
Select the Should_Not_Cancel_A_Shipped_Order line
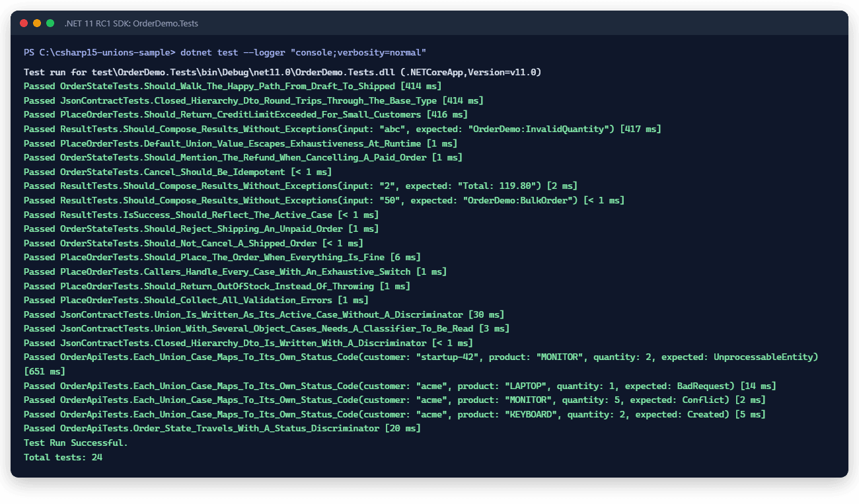tap(194, 243)
